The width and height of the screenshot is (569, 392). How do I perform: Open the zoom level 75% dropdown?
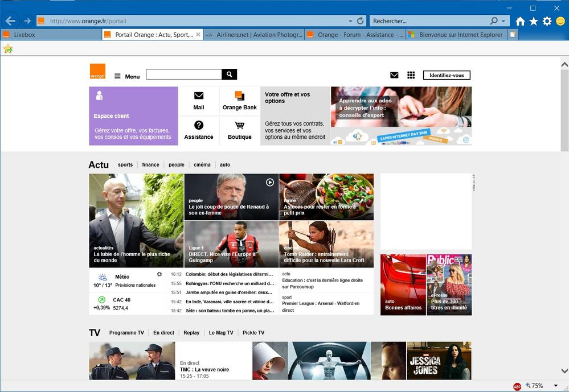[x=556, y=386]
